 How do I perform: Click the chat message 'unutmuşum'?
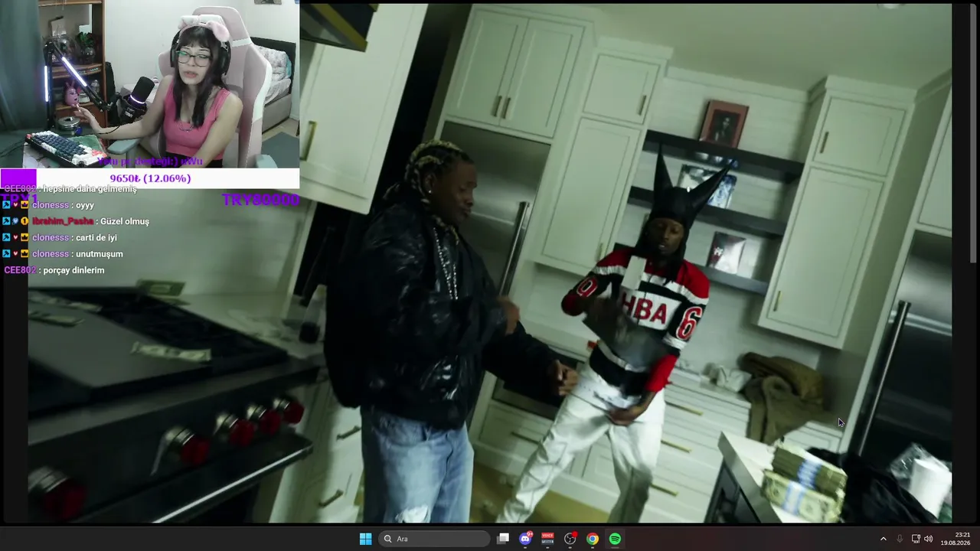pos(100,254)
